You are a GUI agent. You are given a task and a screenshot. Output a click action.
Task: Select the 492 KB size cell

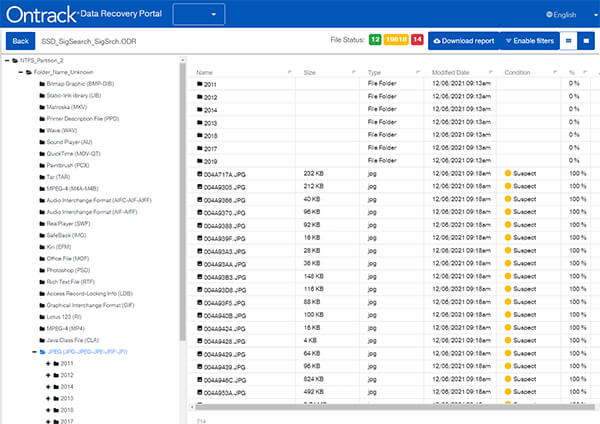(313, 392)
